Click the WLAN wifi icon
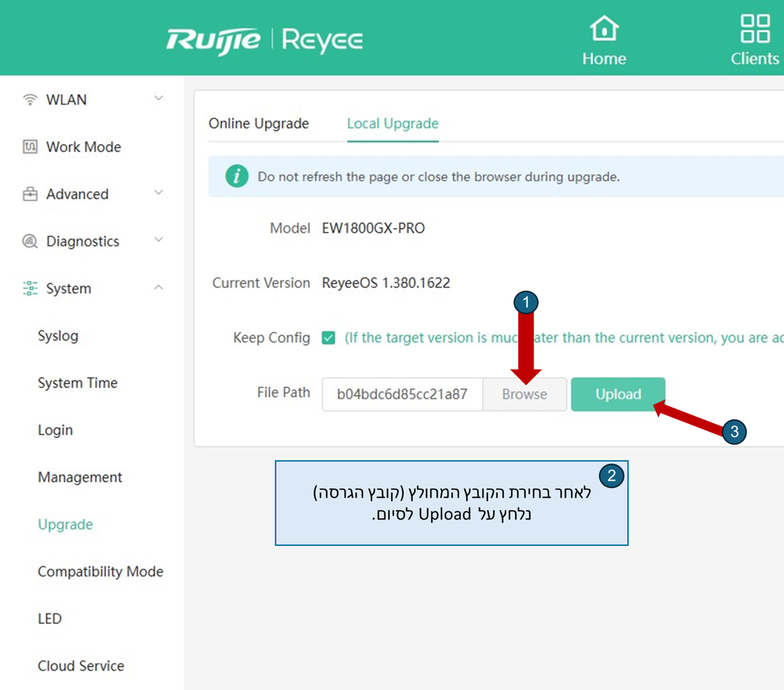This screenshot has width=784, height=690. coord(29,99)
